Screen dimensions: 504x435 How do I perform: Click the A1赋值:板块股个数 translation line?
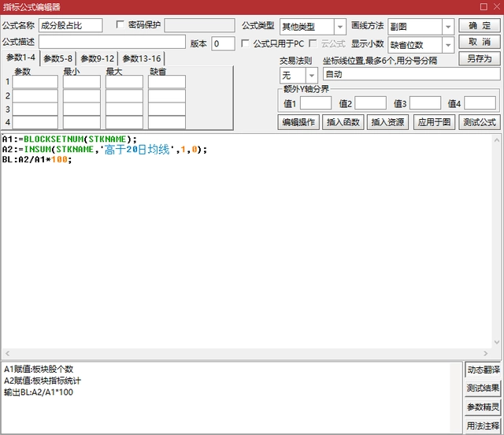click(39, 369)
